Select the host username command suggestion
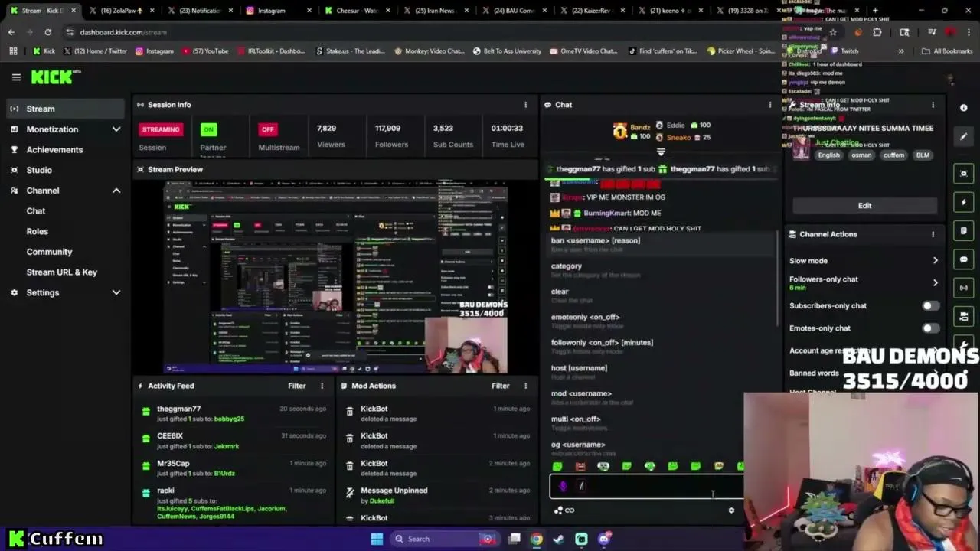 662,371
